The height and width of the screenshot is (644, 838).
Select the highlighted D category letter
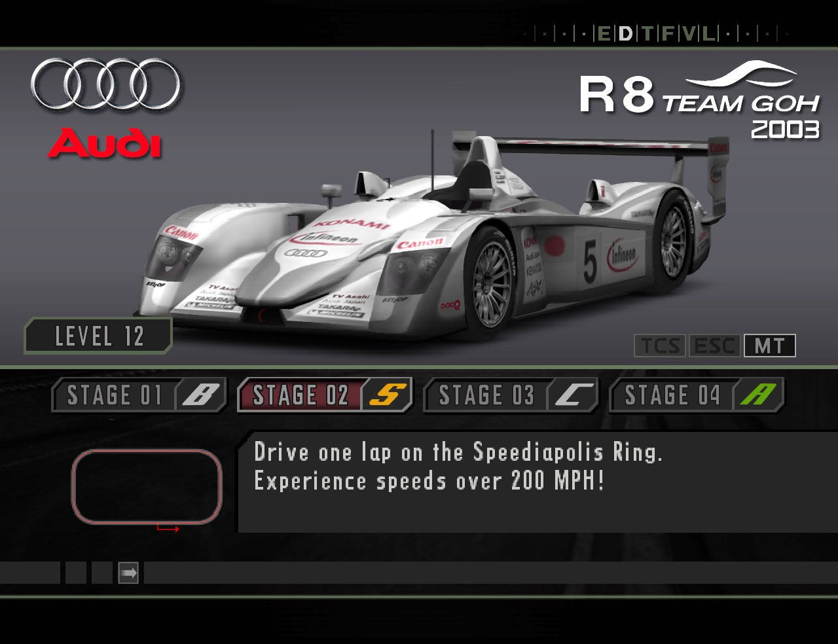point(625,33)
